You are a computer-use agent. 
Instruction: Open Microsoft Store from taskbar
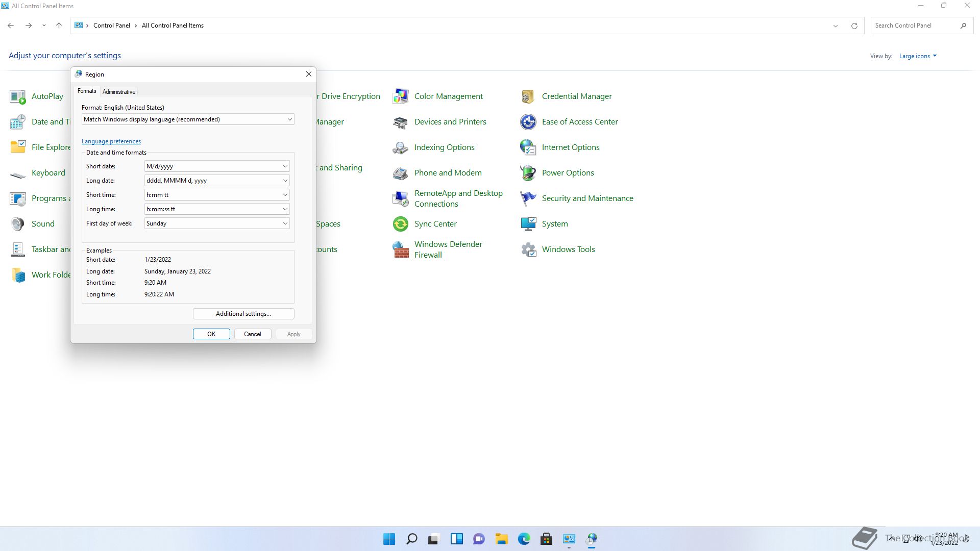(546, 539)
